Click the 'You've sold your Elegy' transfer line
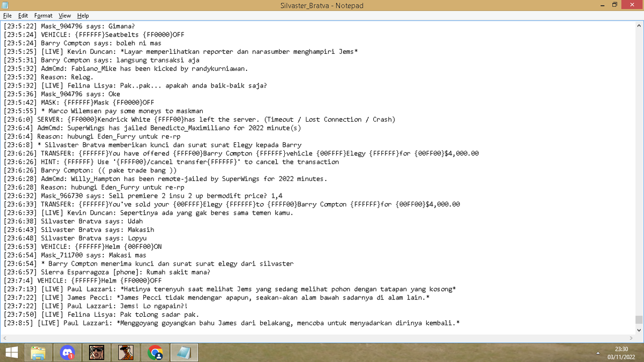The height and width of the screenshot is (362, 644). point(232,204)
